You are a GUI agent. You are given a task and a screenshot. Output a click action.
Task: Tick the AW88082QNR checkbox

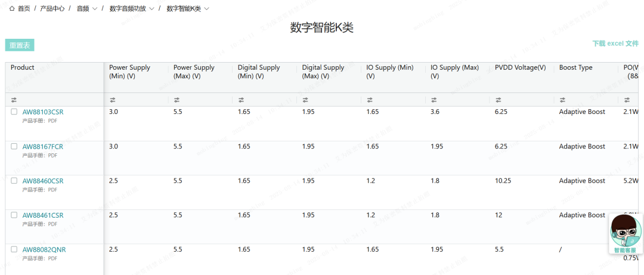coord(14,249)
